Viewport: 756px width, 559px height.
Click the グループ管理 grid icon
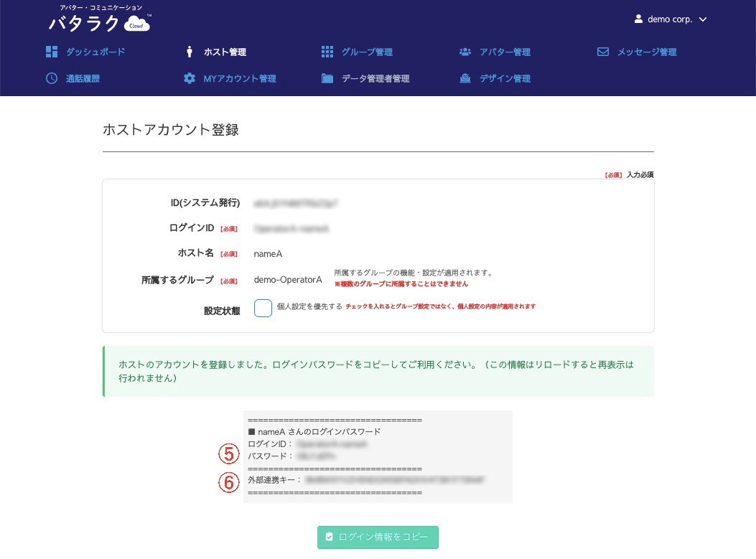327,52
